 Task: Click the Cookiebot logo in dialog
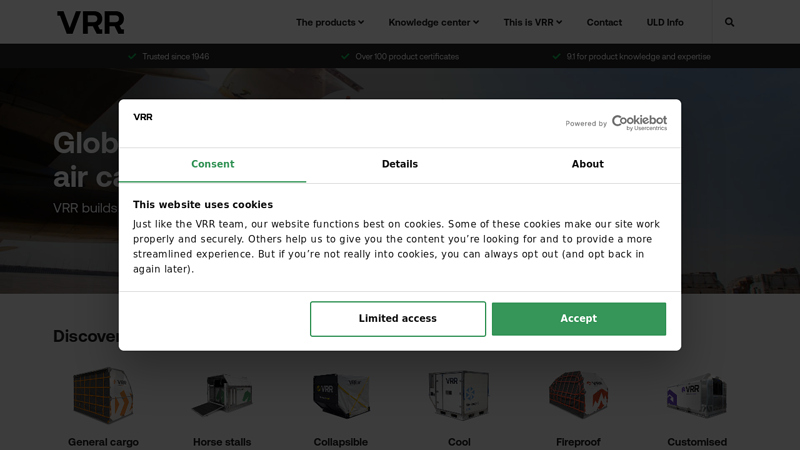[639, 122]
